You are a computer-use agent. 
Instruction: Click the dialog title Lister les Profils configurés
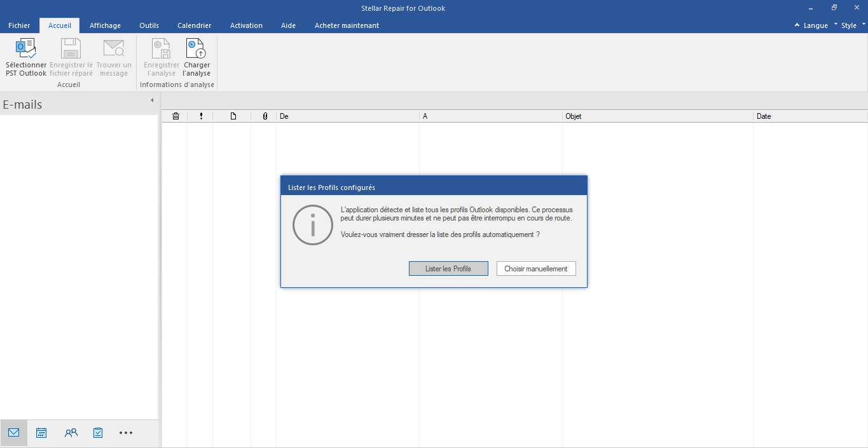(331, 187)
